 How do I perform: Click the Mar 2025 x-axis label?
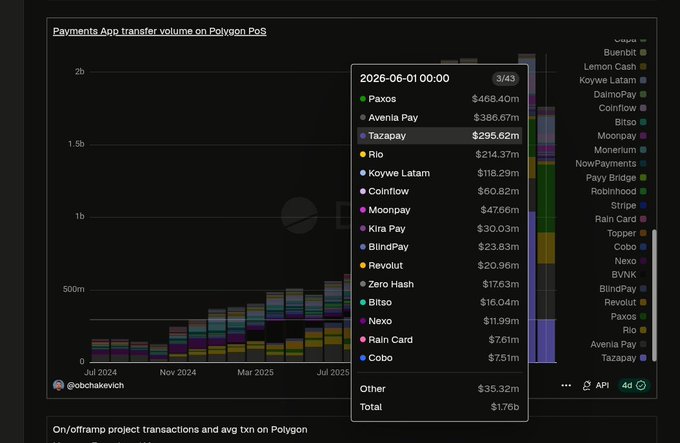255,372
